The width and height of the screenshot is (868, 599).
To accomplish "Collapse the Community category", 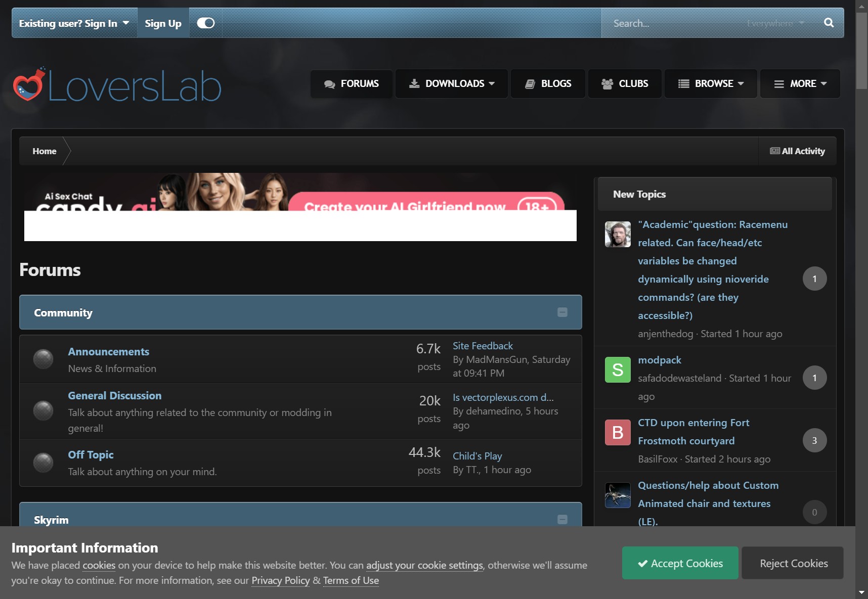I will click(562, 312).
